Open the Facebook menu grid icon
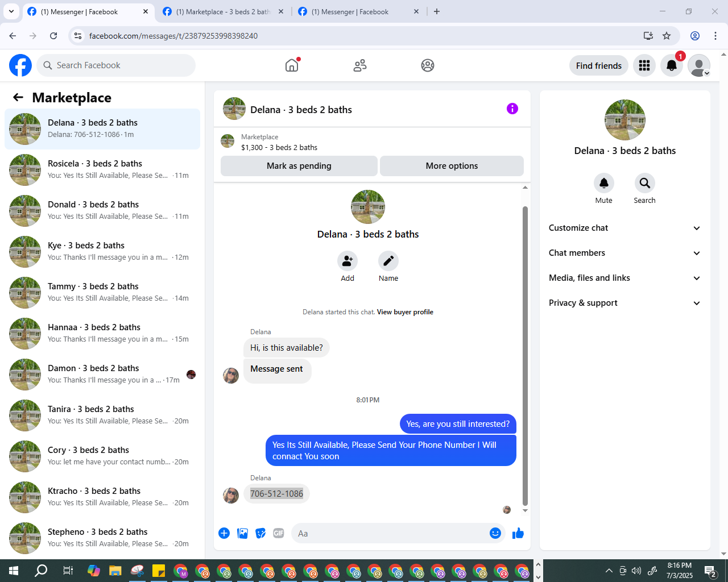This screenshot has height=582, width=728. (x=644, y=65)
